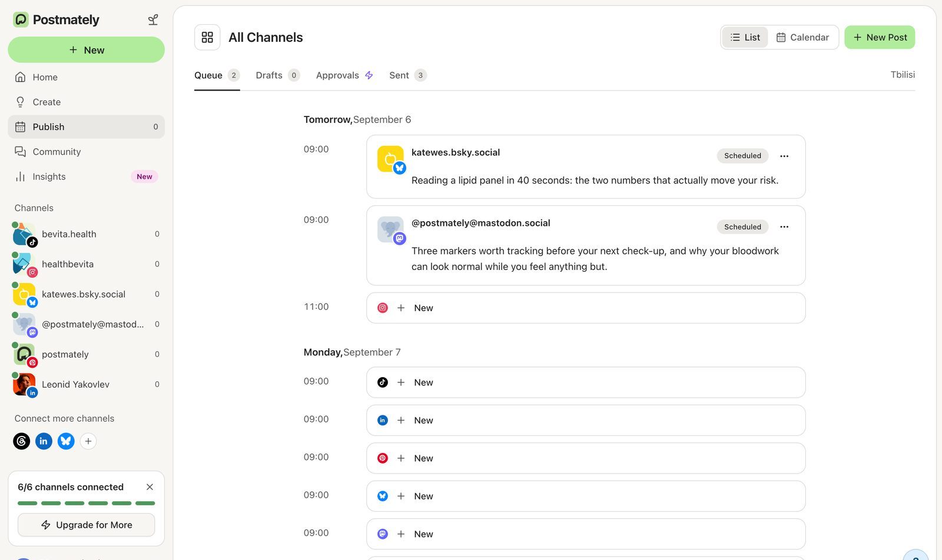
Task: Open the Approvals tab
Action: tap(344, 75)
